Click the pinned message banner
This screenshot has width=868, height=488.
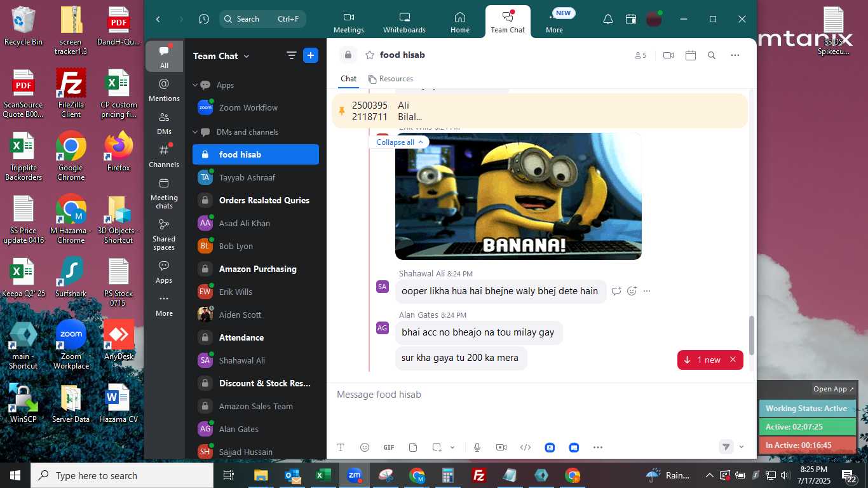(x=539, y=111)
